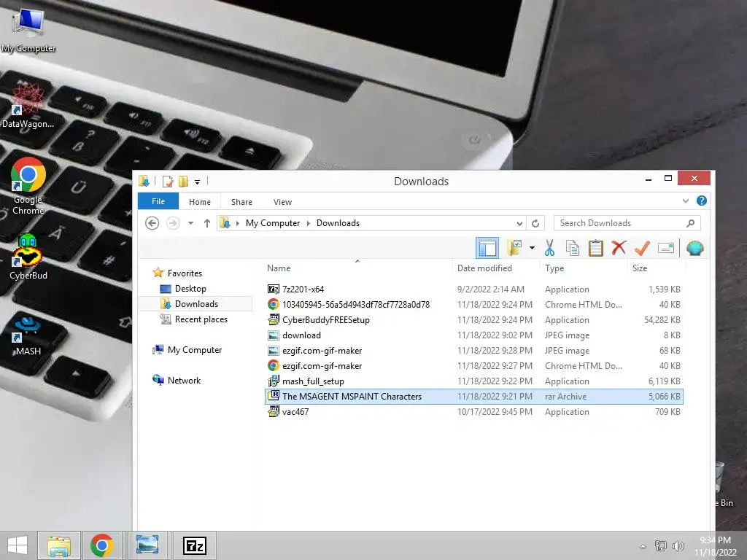Open the picture viewer taskbar icon
747x560 pixels.
click(x=147, y=545)
